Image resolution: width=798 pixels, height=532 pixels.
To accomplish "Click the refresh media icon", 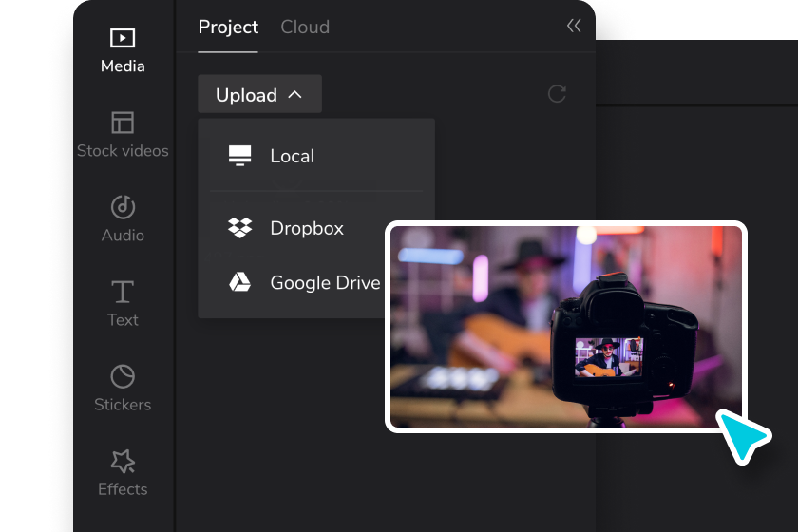I will 557,94.
